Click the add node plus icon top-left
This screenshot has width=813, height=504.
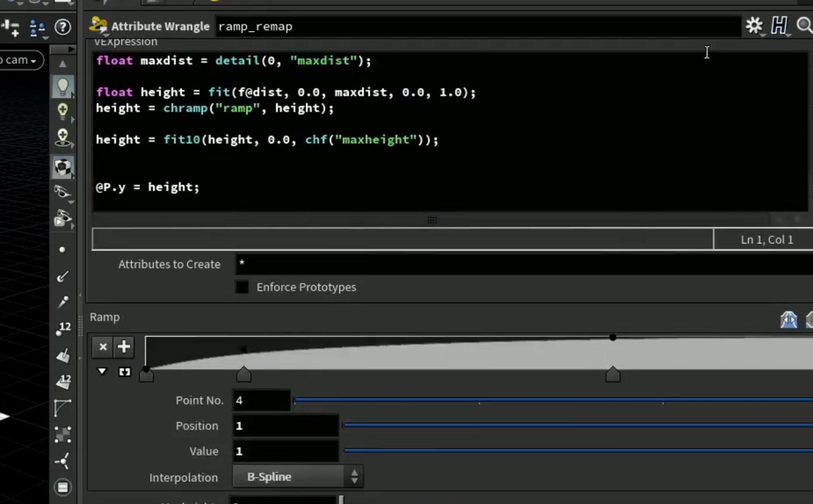[x=11, y=28]
